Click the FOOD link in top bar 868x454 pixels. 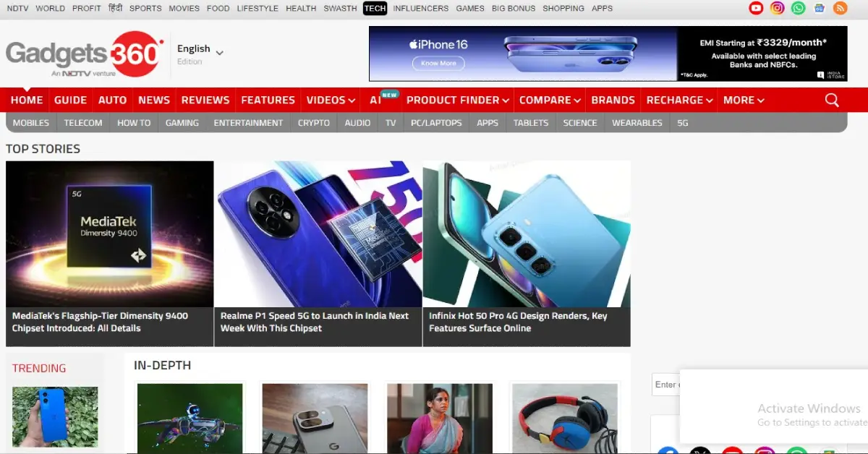[x=218, y=9]
